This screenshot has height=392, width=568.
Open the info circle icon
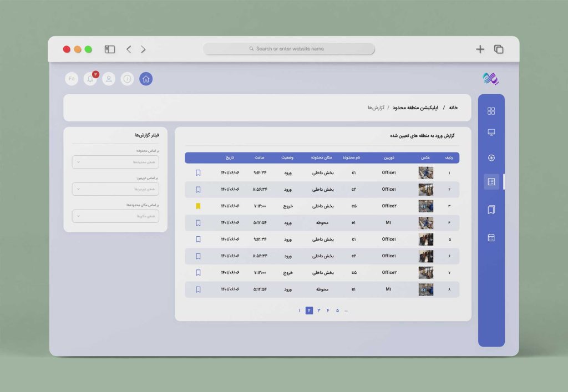128,79
